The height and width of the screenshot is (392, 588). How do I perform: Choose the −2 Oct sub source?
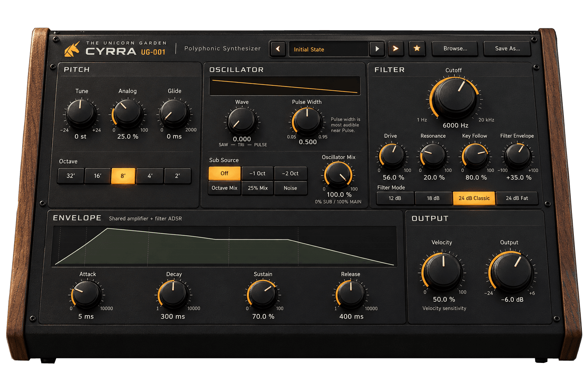(291, 173)
